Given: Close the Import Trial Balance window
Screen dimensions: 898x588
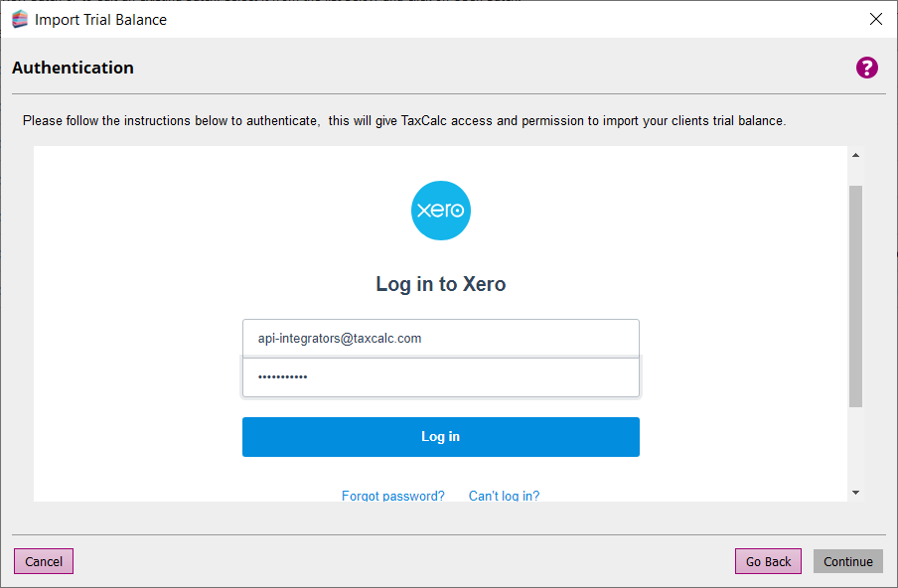Looking at the screenshot, I should (875, 19).
